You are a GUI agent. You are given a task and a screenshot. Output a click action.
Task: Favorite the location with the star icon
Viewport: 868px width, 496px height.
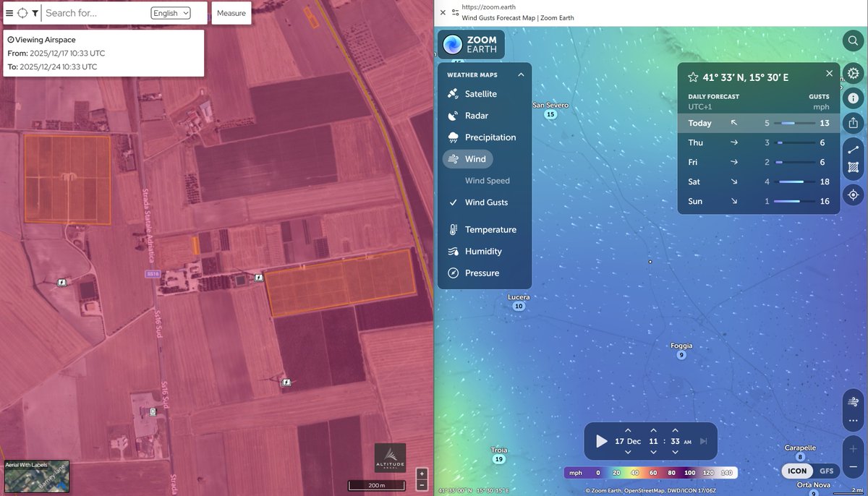pos(693,77)
